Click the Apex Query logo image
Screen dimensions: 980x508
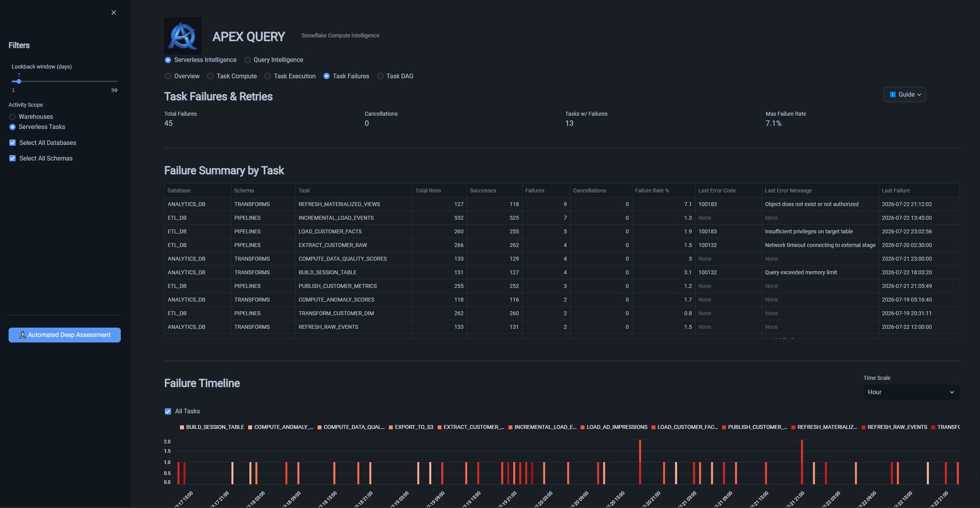(183, 35)
